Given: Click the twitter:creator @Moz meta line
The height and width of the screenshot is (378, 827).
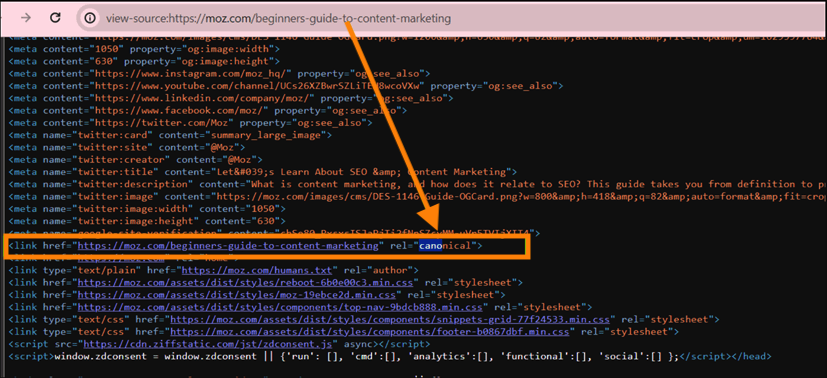Looking at the screenshot, I should point(136,159).
